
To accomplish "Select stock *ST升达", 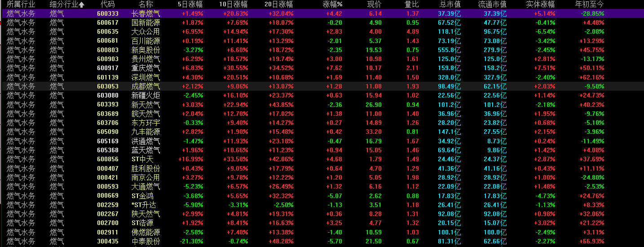I will tap(144, 205).
